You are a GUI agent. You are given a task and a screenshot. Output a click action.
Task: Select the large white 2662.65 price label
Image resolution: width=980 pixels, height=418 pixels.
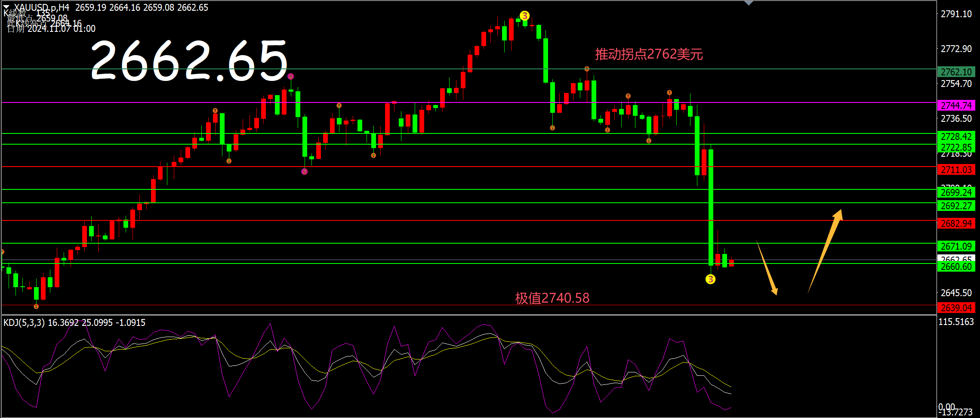point(189,60)
